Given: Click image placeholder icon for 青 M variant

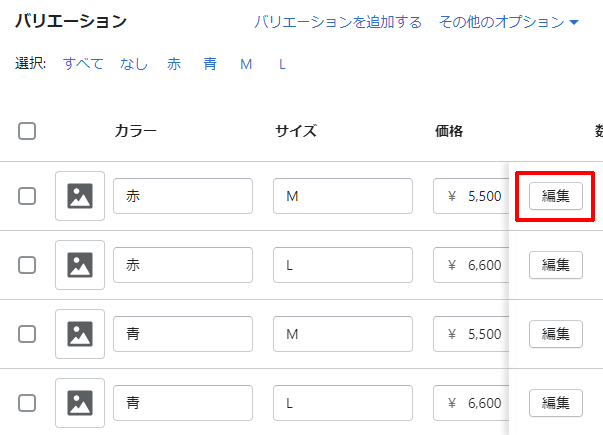Looking at the screenshot, I should pos(80,334).
